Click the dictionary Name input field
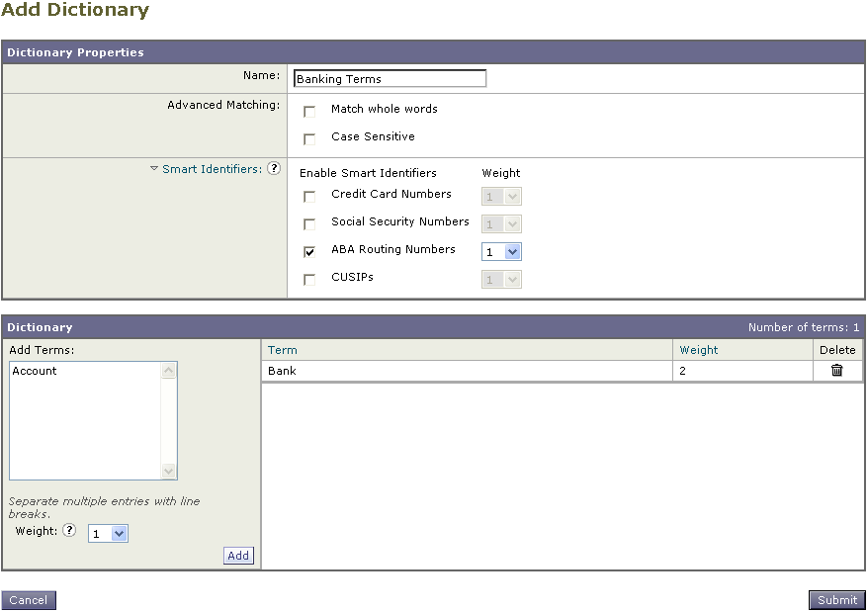This screenshot has width=868, height=611. [390, 78]
